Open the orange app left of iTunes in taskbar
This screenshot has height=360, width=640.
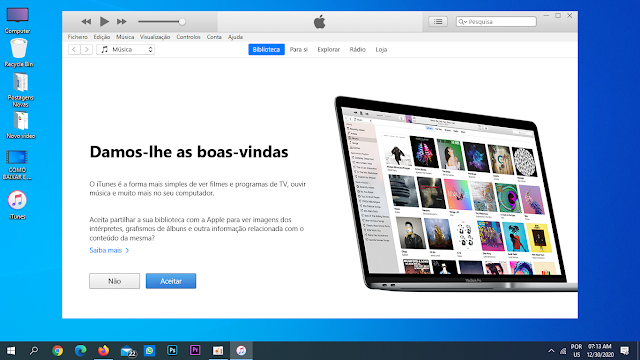[x=218, y=351]
